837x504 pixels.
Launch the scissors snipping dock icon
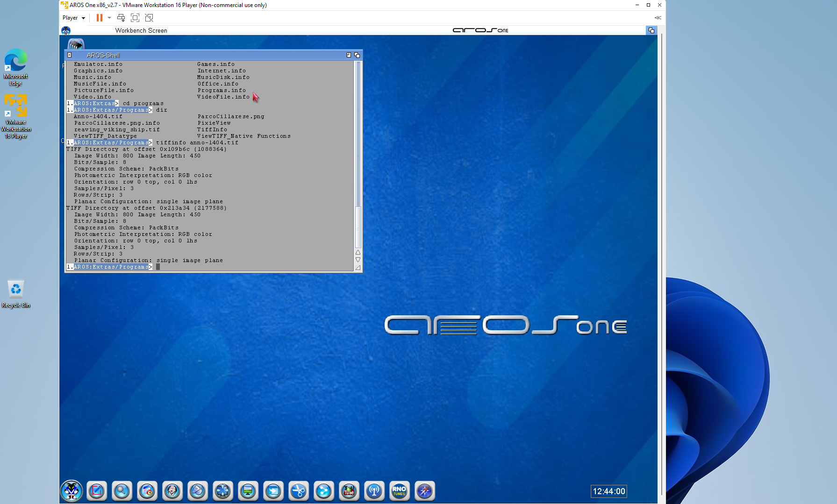(x=299, y=491)
